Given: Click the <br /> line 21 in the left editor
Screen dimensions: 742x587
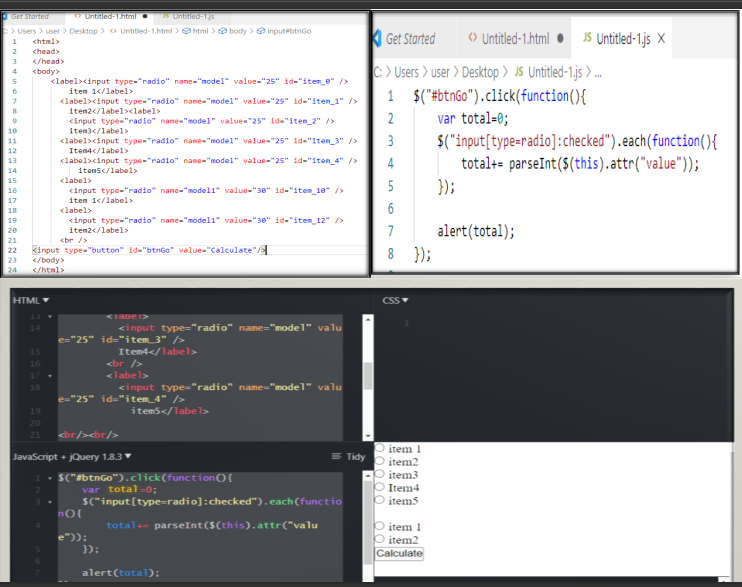Looking at the screenshot, I should point(73,240).
